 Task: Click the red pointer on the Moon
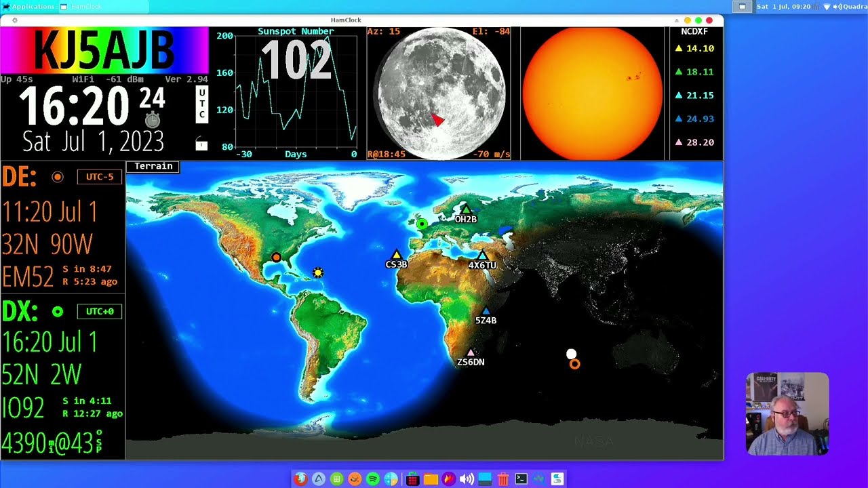click(438, 120)
